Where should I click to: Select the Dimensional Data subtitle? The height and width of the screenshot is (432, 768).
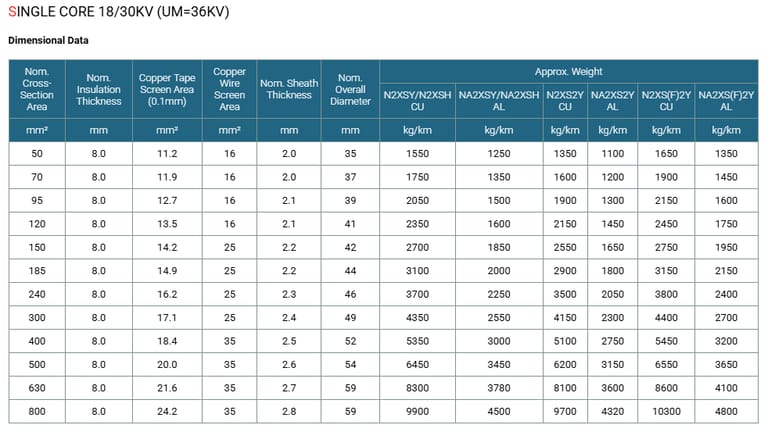click(48, 41)
